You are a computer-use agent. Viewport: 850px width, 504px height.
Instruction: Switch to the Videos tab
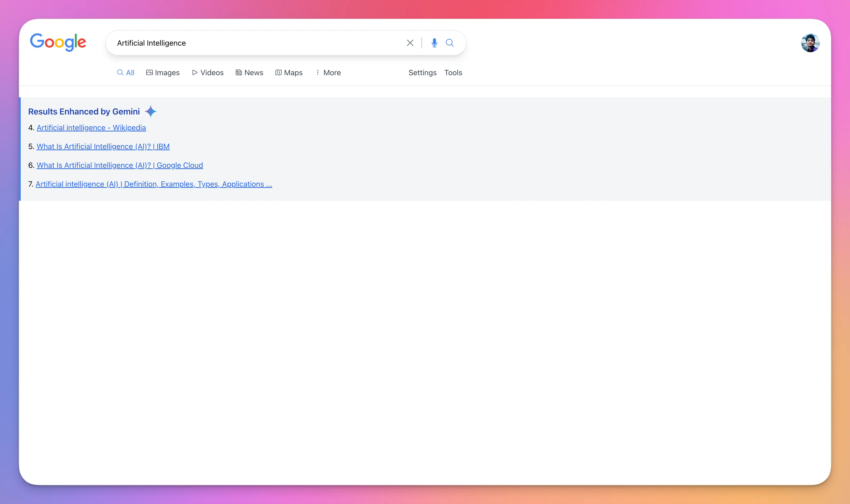pos(208,73)
